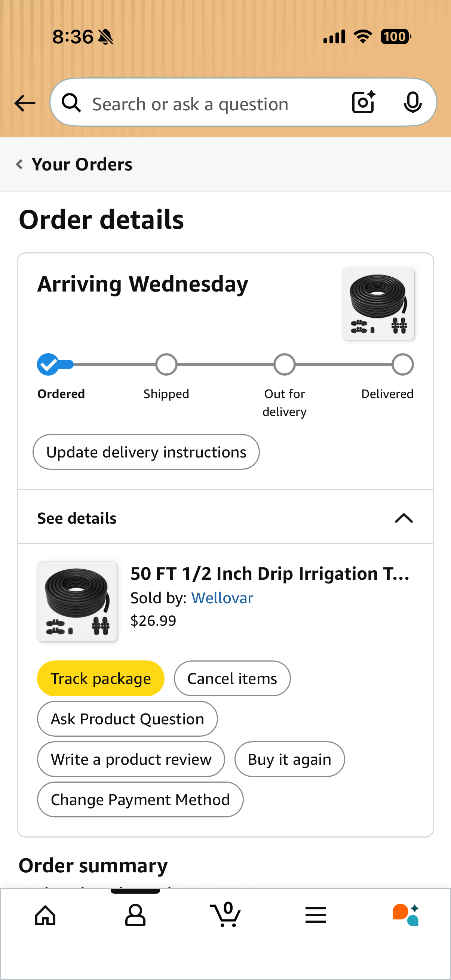451x980 pixels.
Task: Click the Ordered progress checkpoint
Action: click(x=48, y=364)
